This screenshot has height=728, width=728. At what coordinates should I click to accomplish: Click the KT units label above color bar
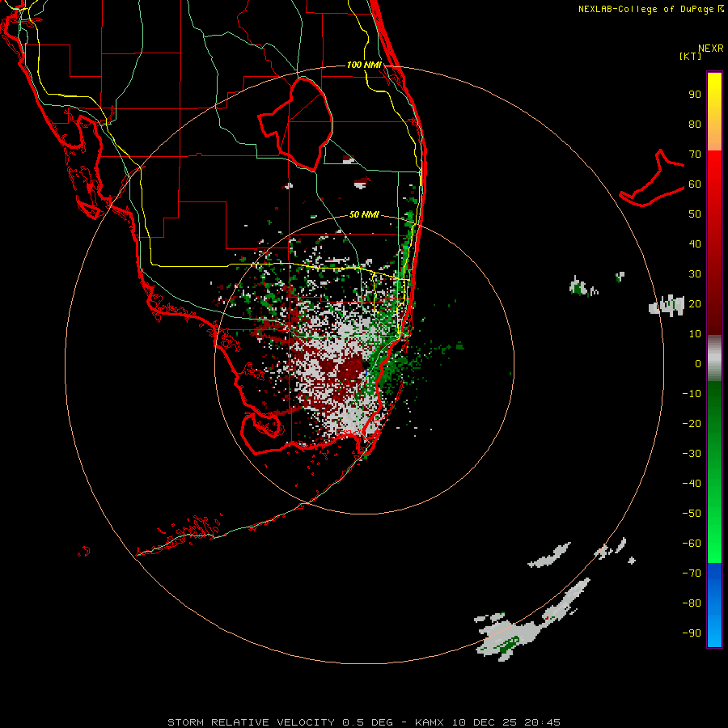[x=690, y=56]
